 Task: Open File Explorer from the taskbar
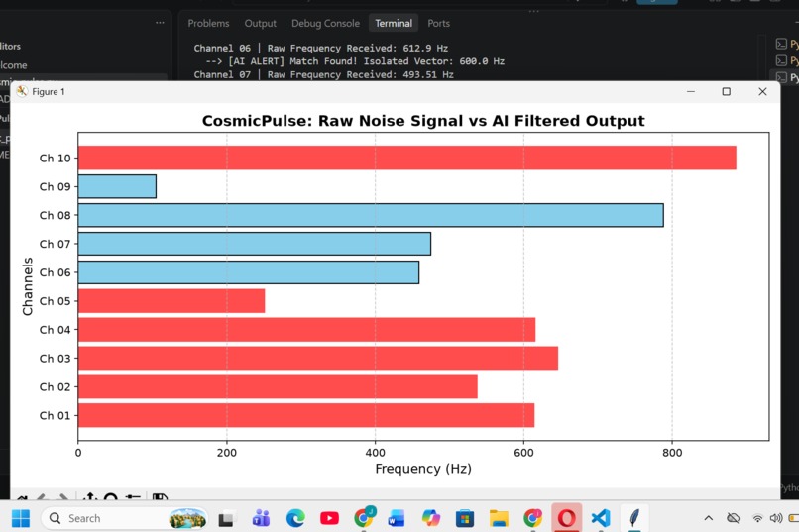pos(499,519)
